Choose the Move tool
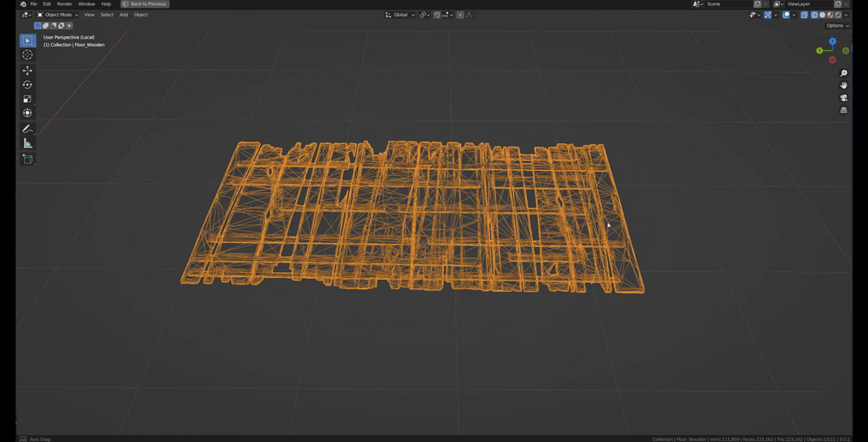Image resolution: width=868 pixels, height=442 pixels. pyautogui.click(x=27, y=70)
